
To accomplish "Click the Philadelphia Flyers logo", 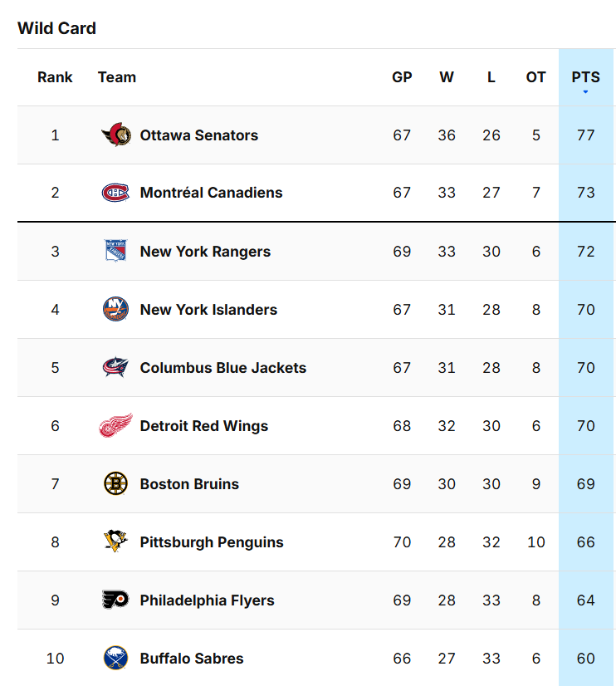I will pyautogui.click(x=116, y=600).
